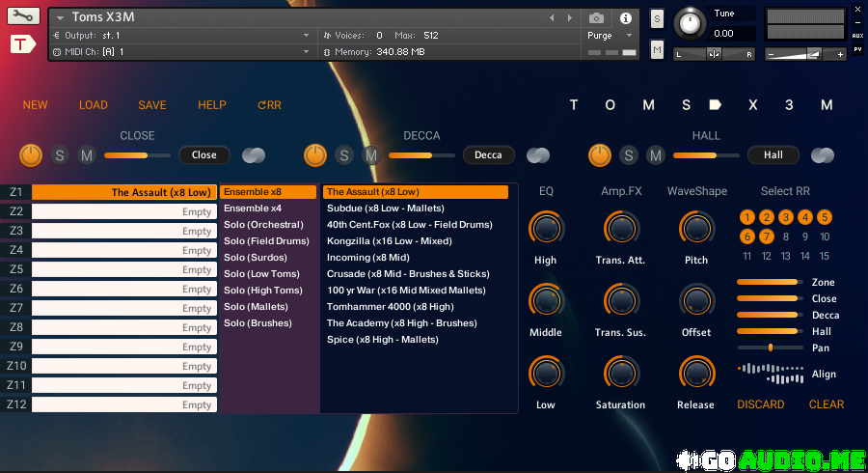This screenshot has width=868, height=473.
Task: Click the SAVE button
Action: point(152,105)
